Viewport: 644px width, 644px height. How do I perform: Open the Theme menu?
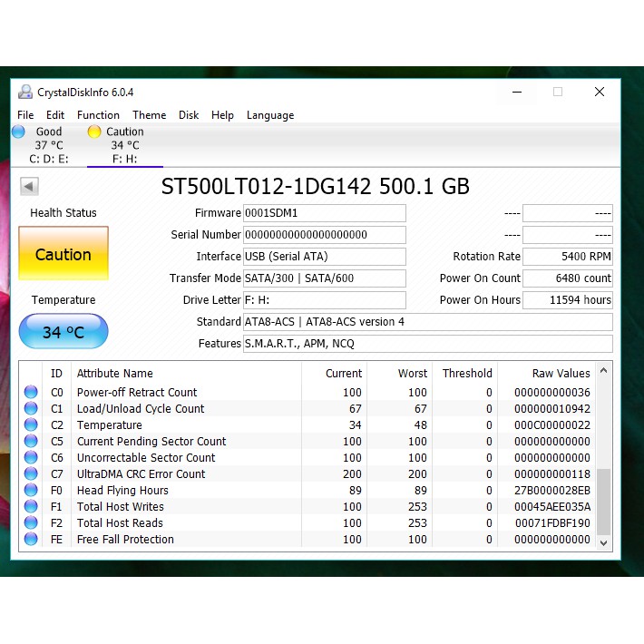[x=149, y=115]
